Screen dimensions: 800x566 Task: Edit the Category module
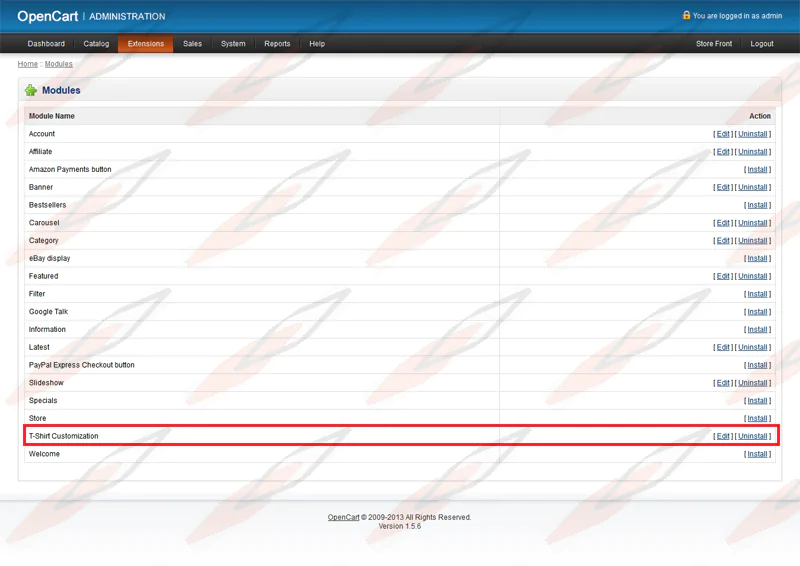pos(723,240)
